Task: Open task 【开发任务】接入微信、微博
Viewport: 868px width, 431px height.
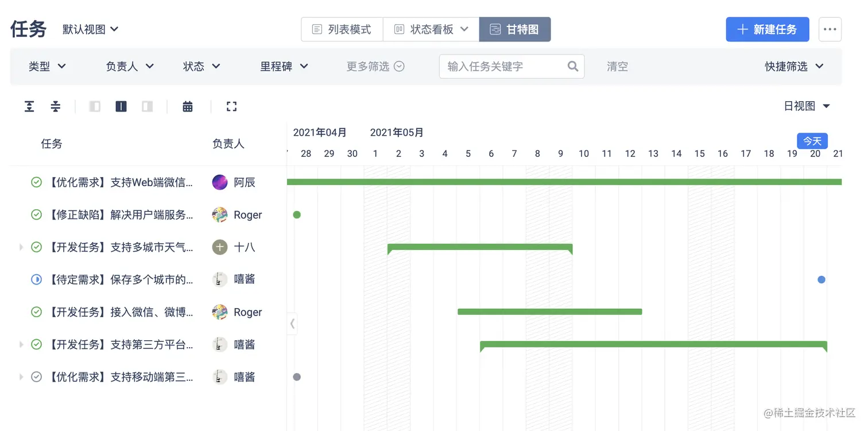Action: coord(121,312)
